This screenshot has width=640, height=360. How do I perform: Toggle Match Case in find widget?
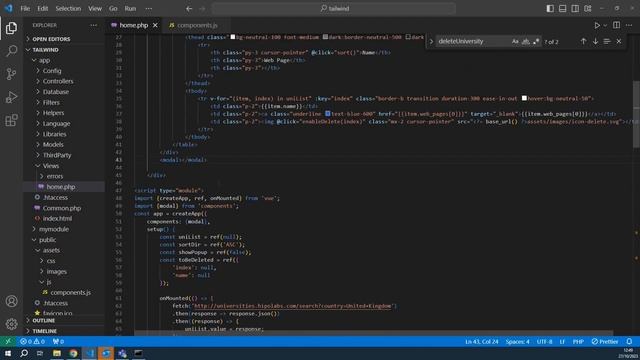click(x=515, y=41)
